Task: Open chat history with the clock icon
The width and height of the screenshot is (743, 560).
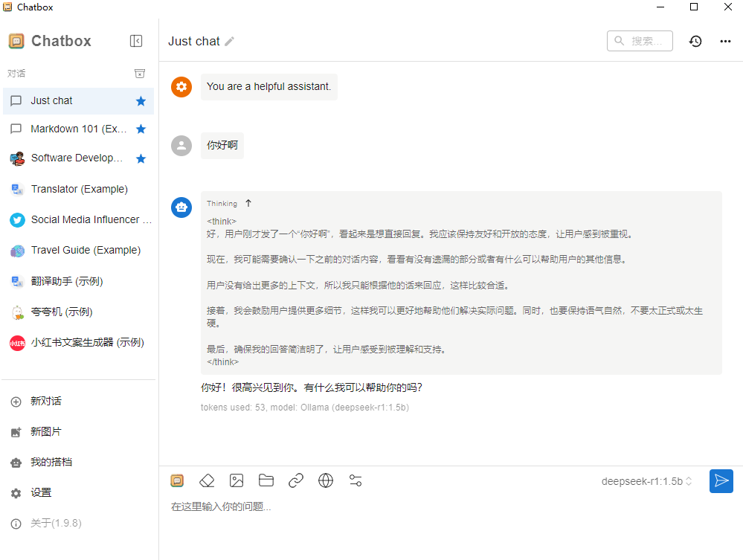Action: point(695,41)
